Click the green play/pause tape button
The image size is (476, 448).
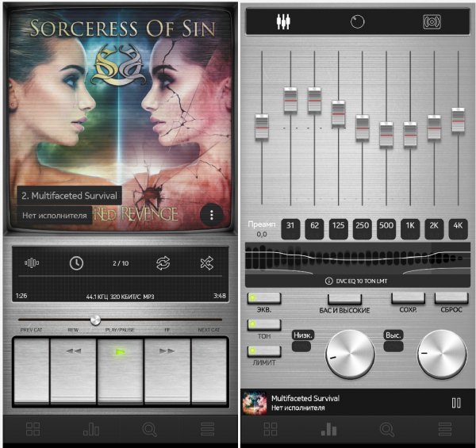tap(121, 370)
